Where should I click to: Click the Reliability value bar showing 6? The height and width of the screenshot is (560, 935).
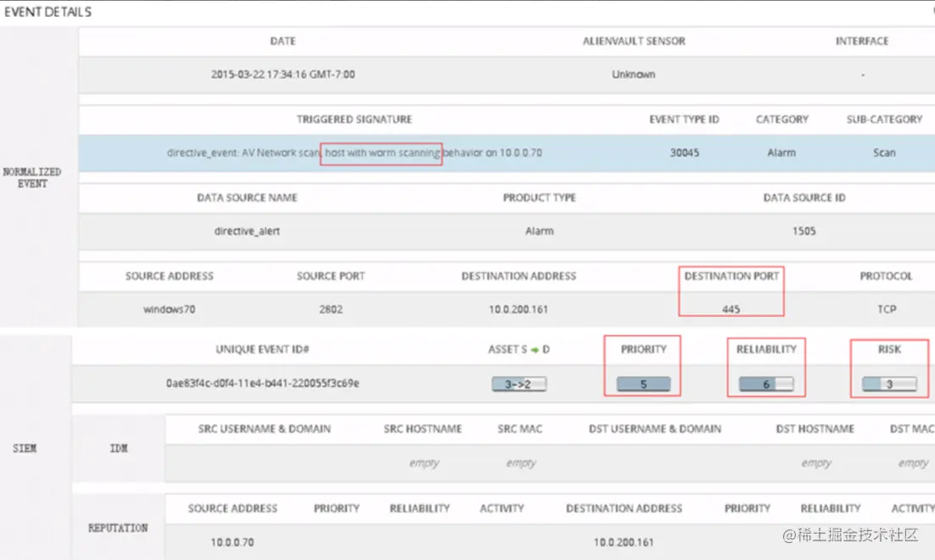[x=766, y=384]
